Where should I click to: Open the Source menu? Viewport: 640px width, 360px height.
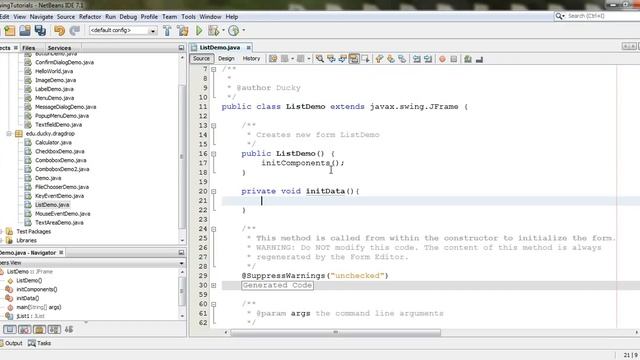pyautogui.click(x=66, y=17)
